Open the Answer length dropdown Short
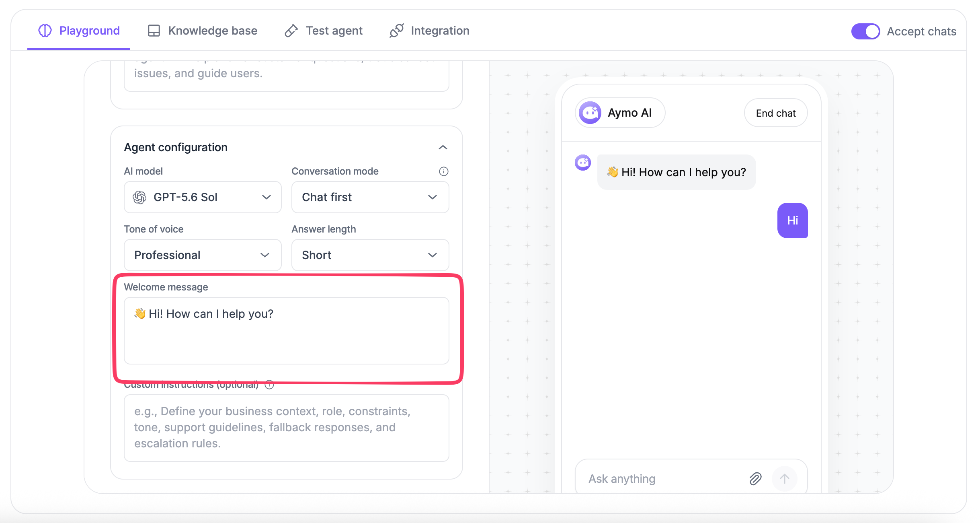This screenshot has height=523, width=980. coord(370,255)
